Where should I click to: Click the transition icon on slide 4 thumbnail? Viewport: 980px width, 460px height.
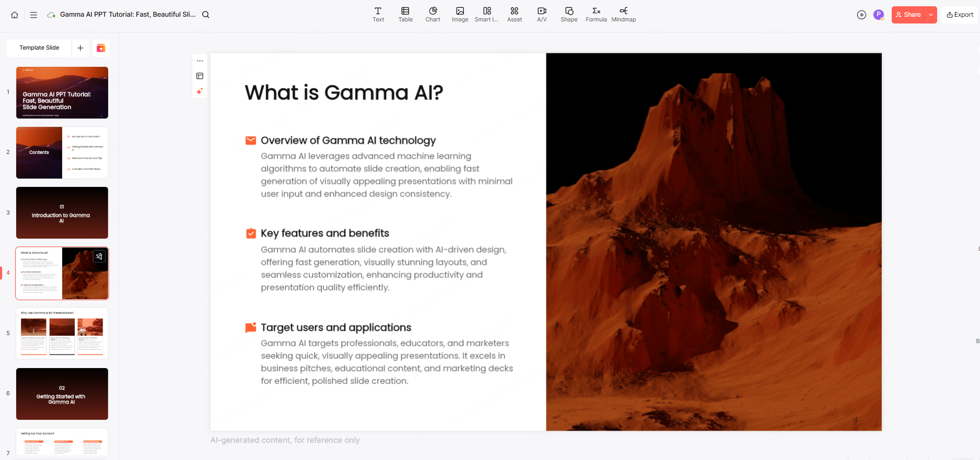[99, 256]
